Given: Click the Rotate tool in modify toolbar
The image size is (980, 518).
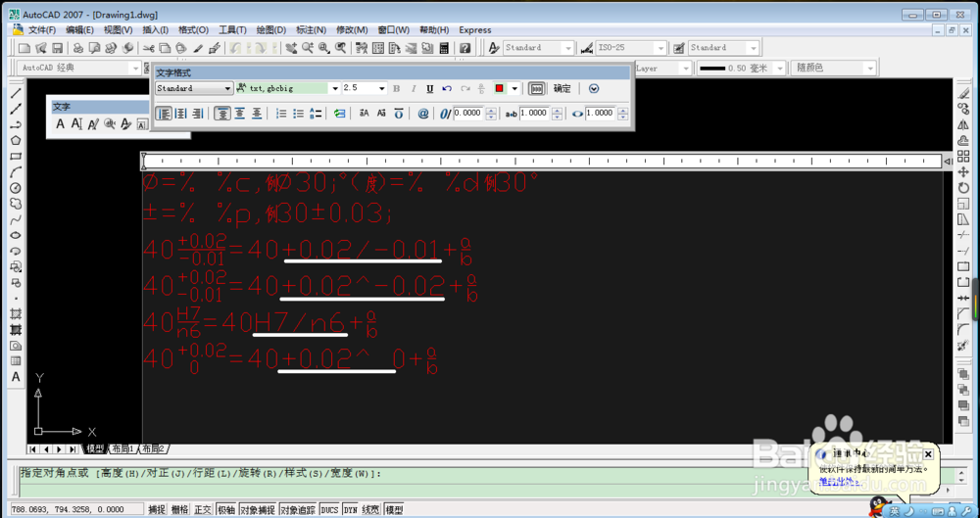Looking at the screenshot, I should point(963,187).
